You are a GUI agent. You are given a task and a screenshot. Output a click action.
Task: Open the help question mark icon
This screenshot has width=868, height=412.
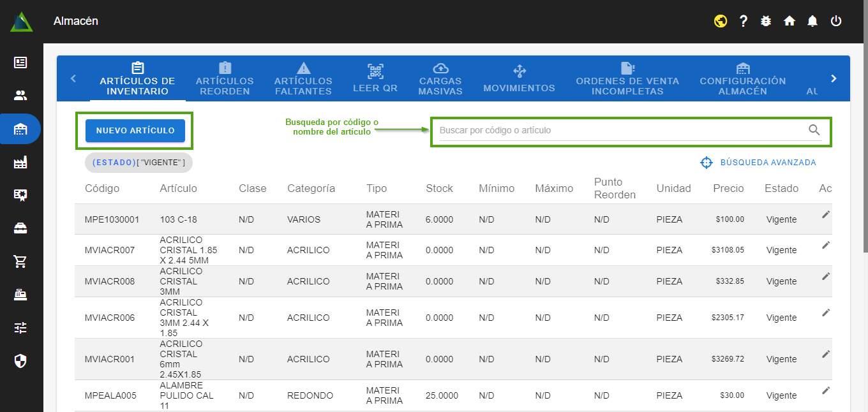[x=744, y=21]
